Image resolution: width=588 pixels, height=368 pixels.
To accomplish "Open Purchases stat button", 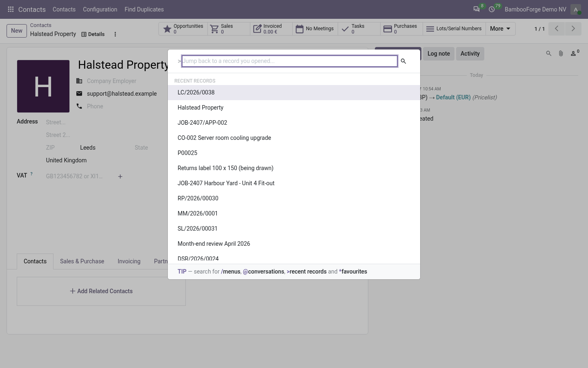I will tap(401, 29).
